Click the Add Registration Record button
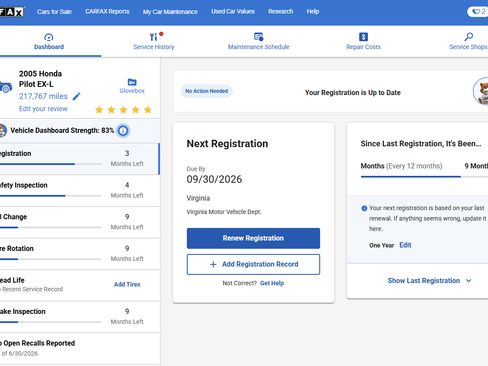 [253, 264]
